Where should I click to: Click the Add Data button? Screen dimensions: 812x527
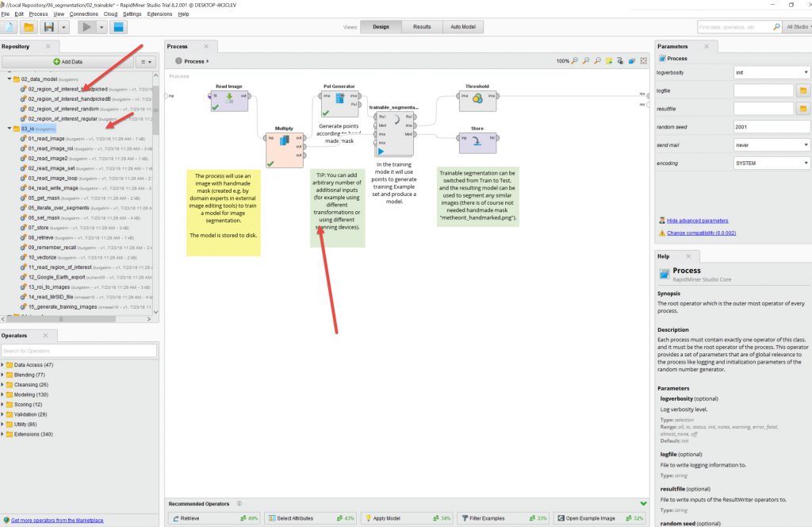tap(67, 61)
